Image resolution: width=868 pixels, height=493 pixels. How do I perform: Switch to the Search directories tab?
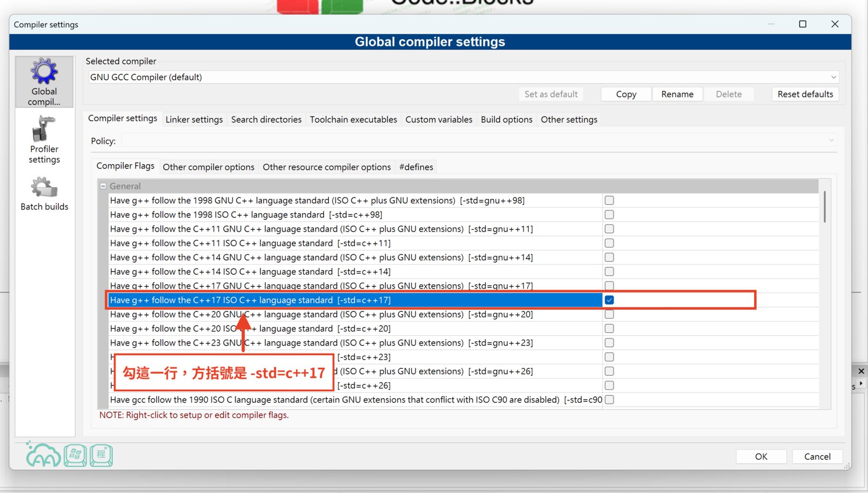pos(266,119)
